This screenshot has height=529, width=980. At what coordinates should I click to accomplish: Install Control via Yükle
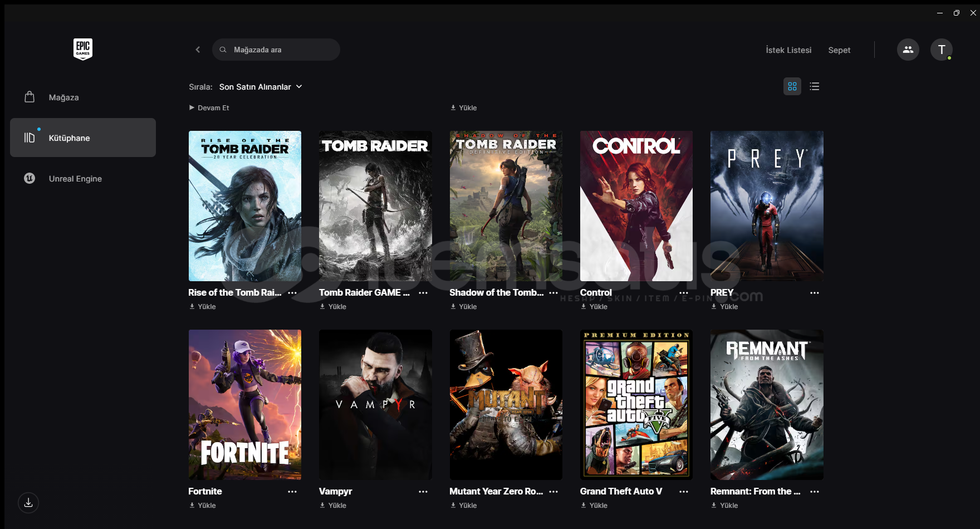click(x=594, y=307)
